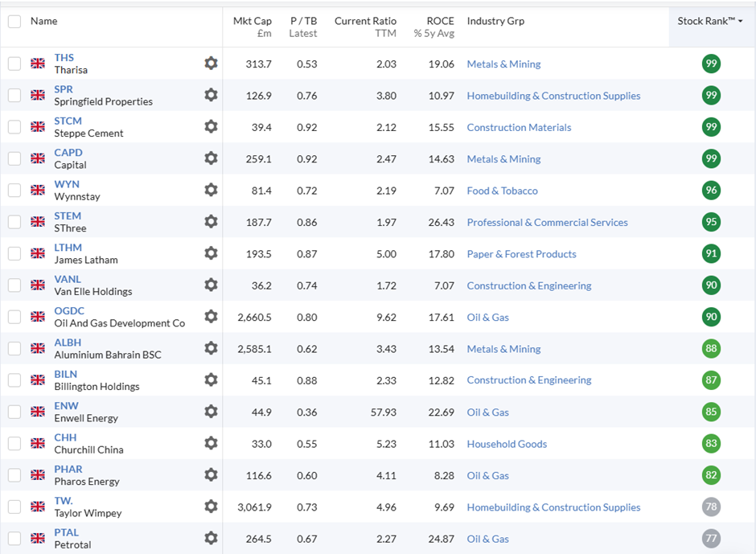This screenshot has height=554, width=756.
Task: Click the grey 78 rank badge for Taylor Wimpey
Action: point(711,507)
